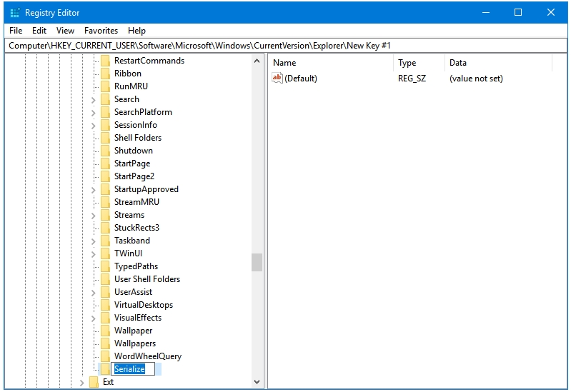
Task: Click the TWinUI folder icon
Action: pyautogui.click(x=105, y=253)
